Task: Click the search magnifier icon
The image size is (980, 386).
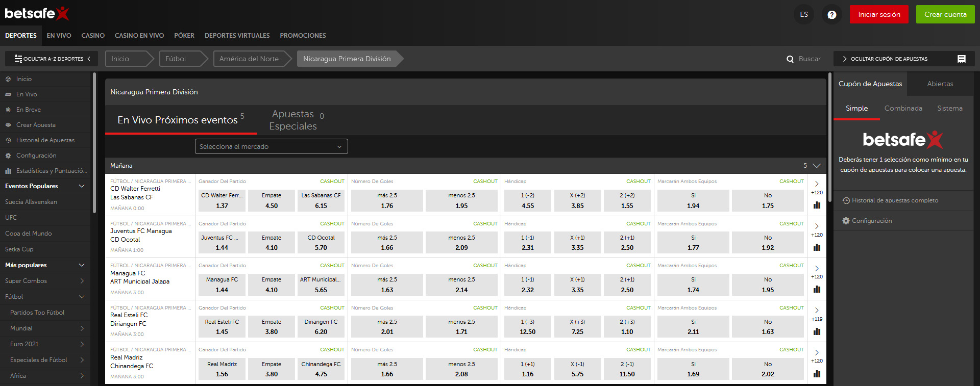Action: pyautogui.click(x=790, y=59)
